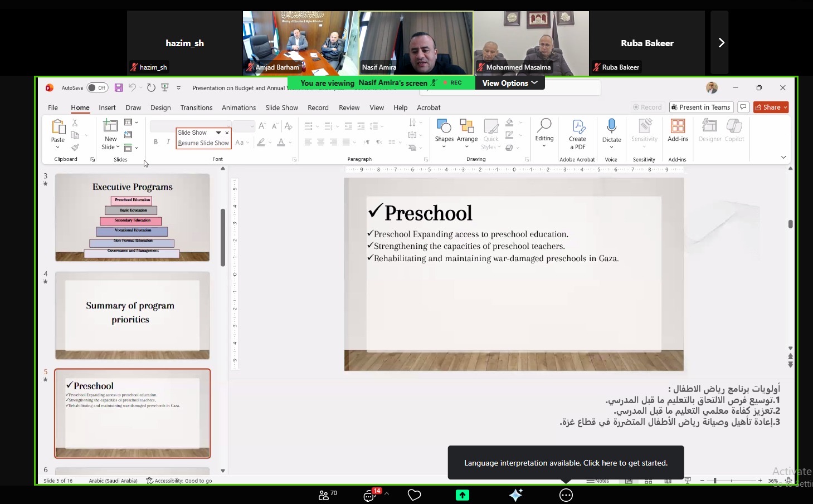The image size is (813, 504).
Task: Click the Save icon in title bar
Action: 119,87
